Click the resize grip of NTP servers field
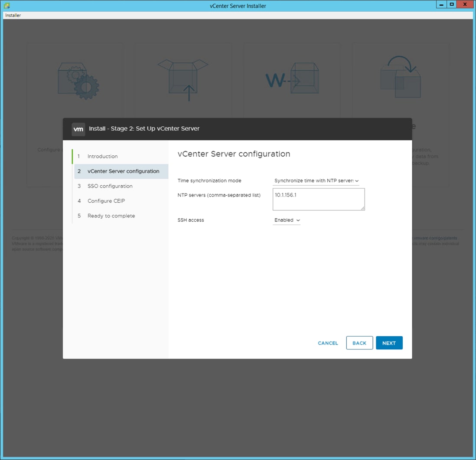This screenshot has width=476, height=460. [x=362, y=208]
